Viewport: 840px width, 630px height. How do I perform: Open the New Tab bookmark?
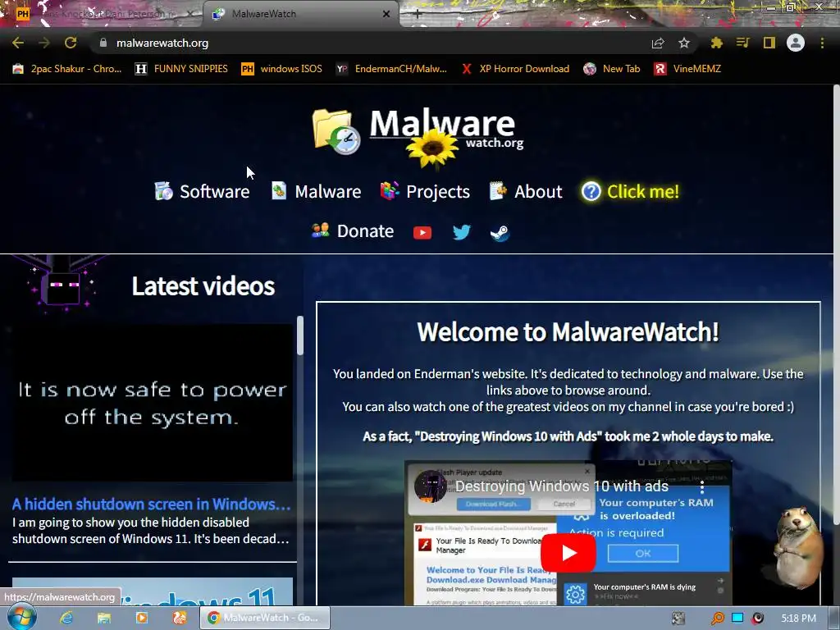tap(612, 69)
